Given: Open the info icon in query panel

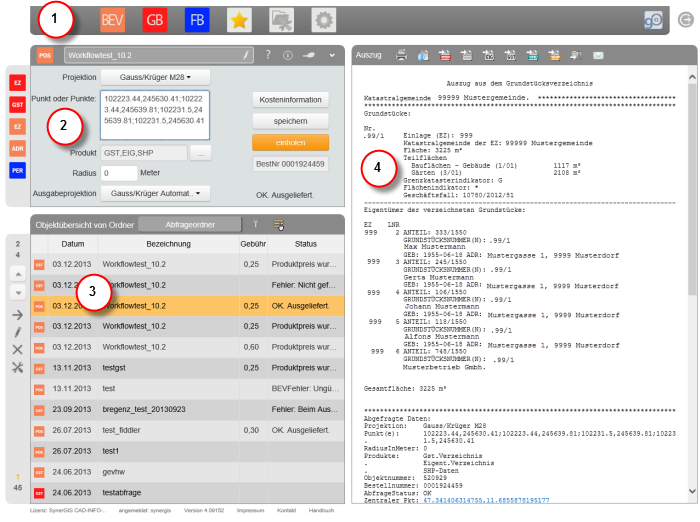Looking at the screenshot, I should click(288, 55).
